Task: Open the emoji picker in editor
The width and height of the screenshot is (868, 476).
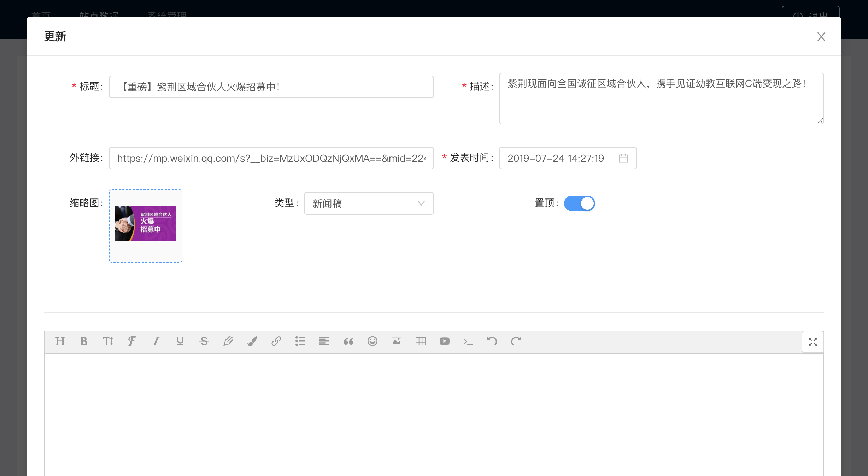Action: pyautogui.click(x=372, y=341)
